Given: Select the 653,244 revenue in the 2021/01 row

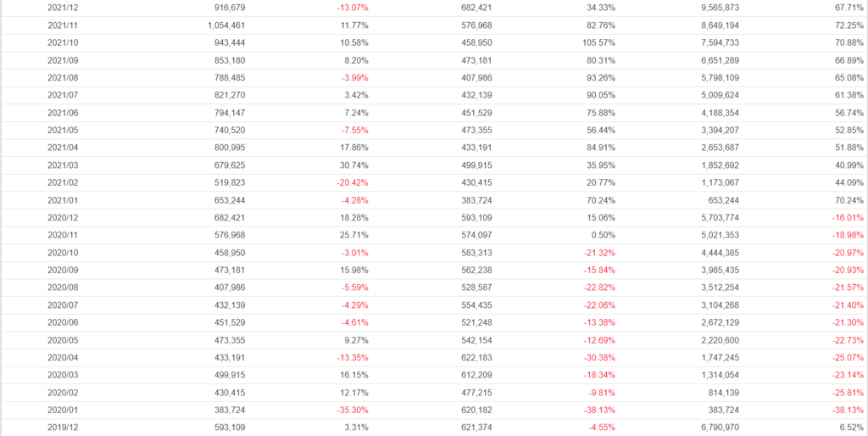Looking at the screenshot, I should coord(230,200).
